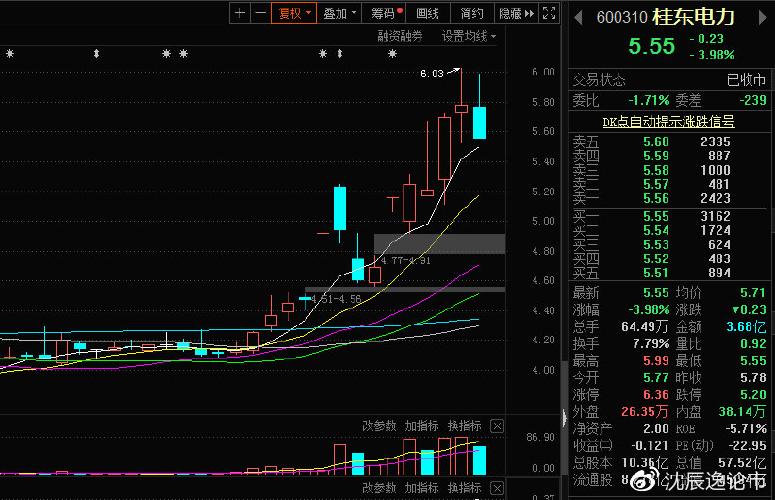Click the 外盘 26.35万 value
Screen dimensions: 775x500
coord(645,412)
